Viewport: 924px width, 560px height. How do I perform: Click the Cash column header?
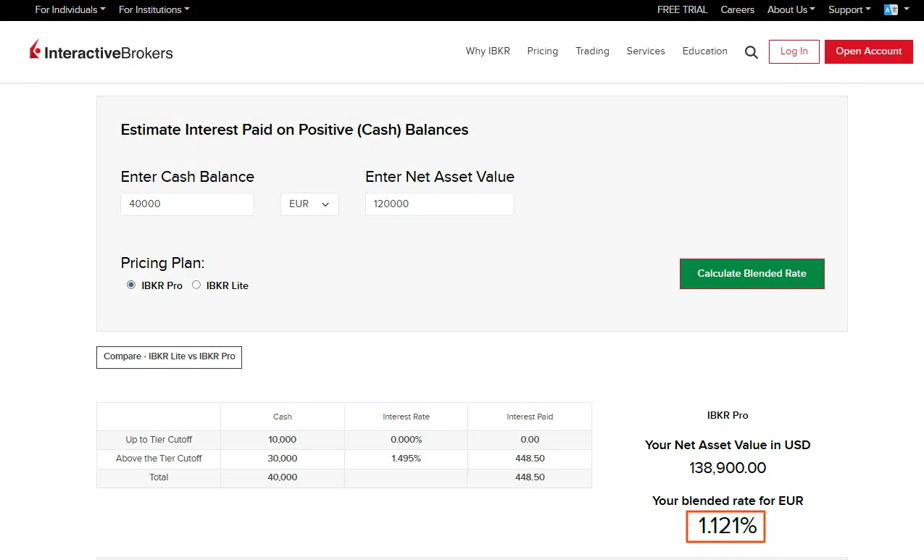(x=283, y=417)
